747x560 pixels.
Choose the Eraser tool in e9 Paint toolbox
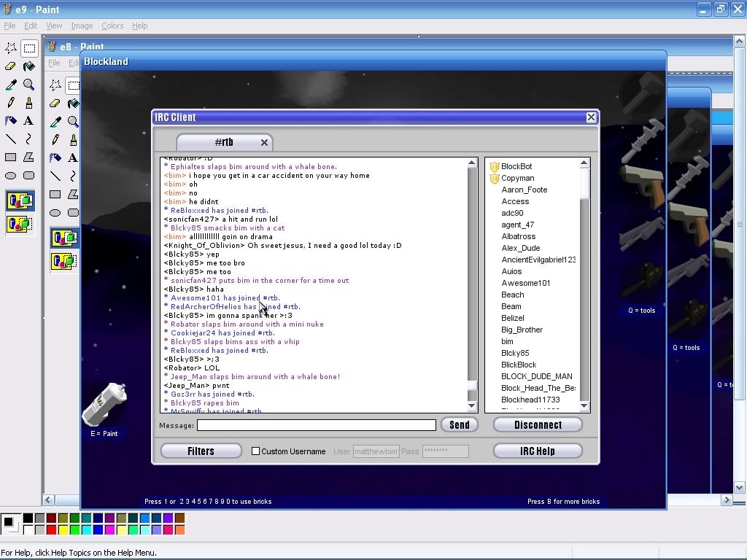10,66
